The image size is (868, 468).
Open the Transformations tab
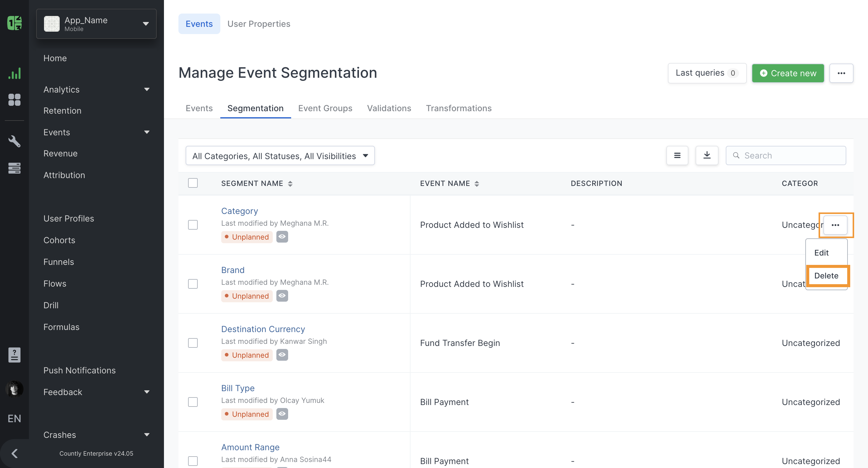[x=459, y=108]
